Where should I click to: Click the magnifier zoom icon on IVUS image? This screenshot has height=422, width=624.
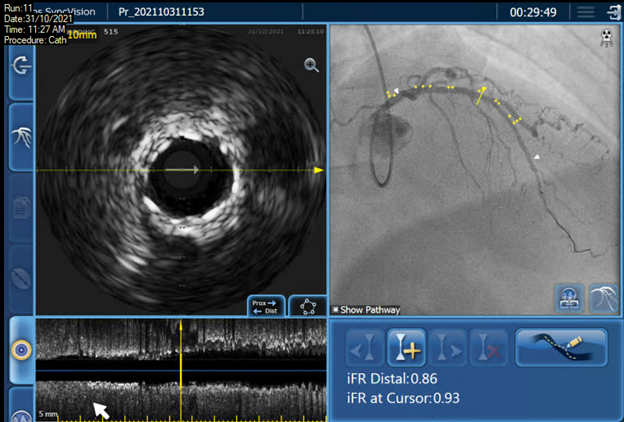[311, 65]
